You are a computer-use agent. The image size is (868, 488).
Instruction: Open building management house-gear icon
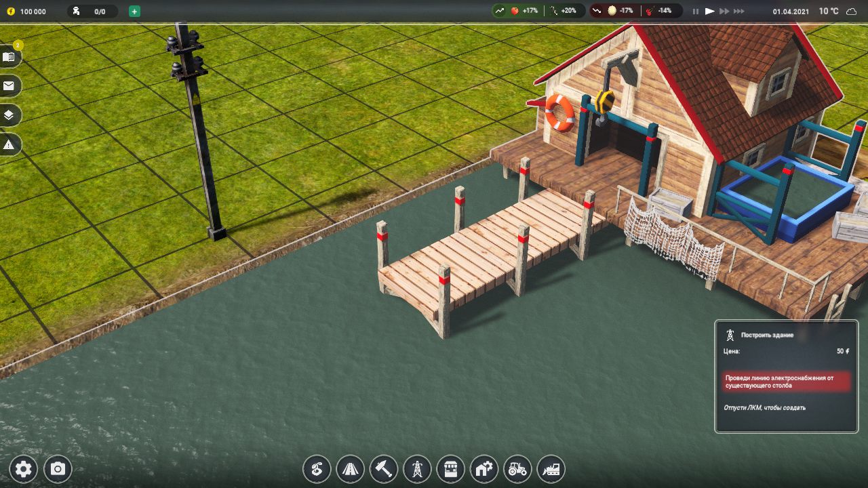(484, 468)
